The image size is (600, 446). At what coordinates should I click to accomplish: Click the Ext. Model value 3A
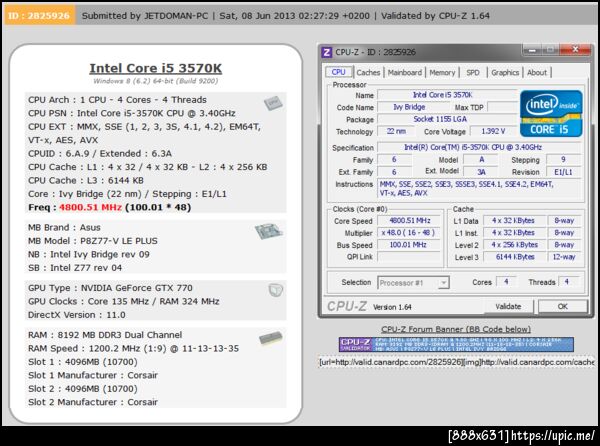tap(481, 172)
